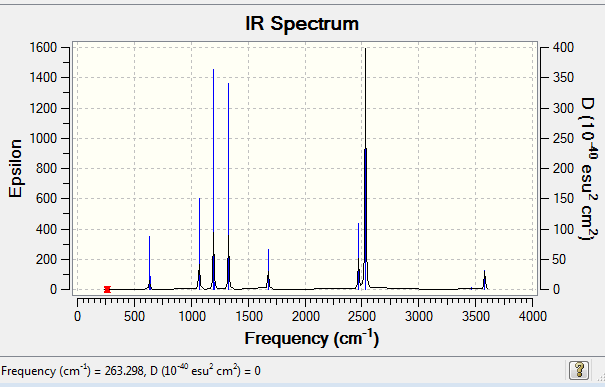The height and width of the screenshot is (387, 605).
Task: Click the 0 label on the frequency axis
Action: [78, 316]
